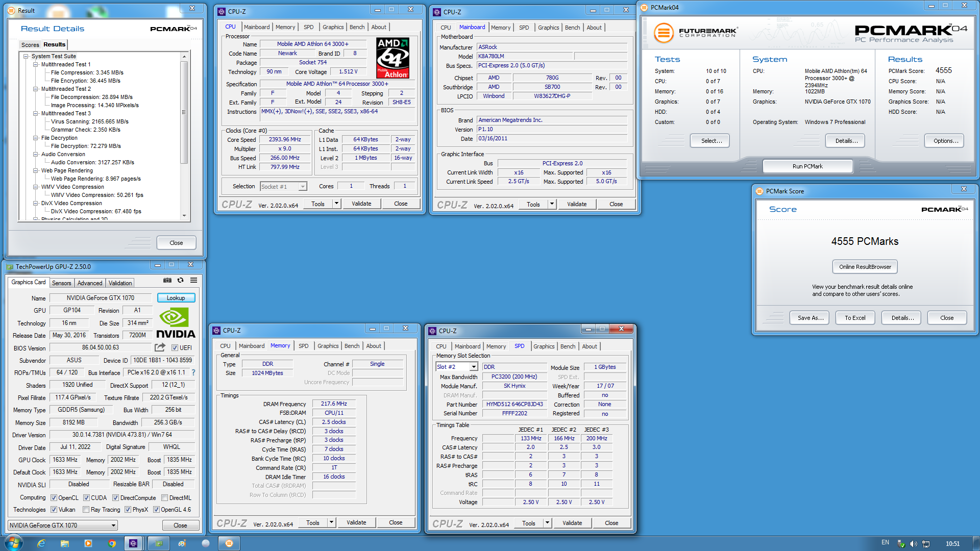Click the Lookup button in GPU-Z

(176, 298)
